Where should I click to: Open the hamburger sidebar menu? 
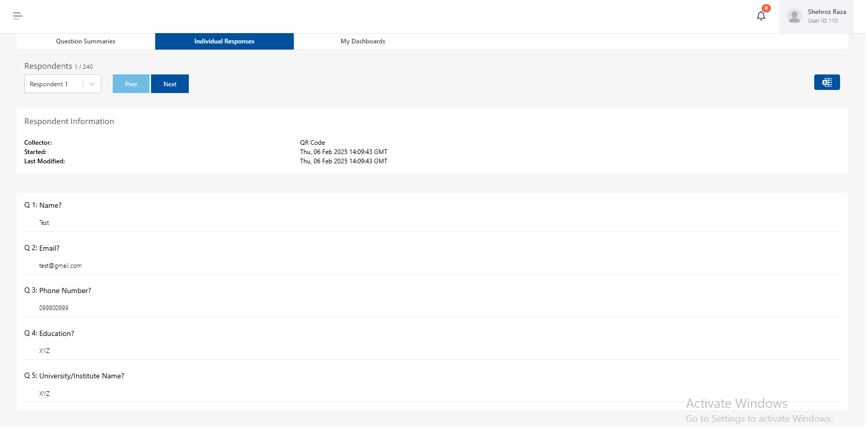click(18, 16)
